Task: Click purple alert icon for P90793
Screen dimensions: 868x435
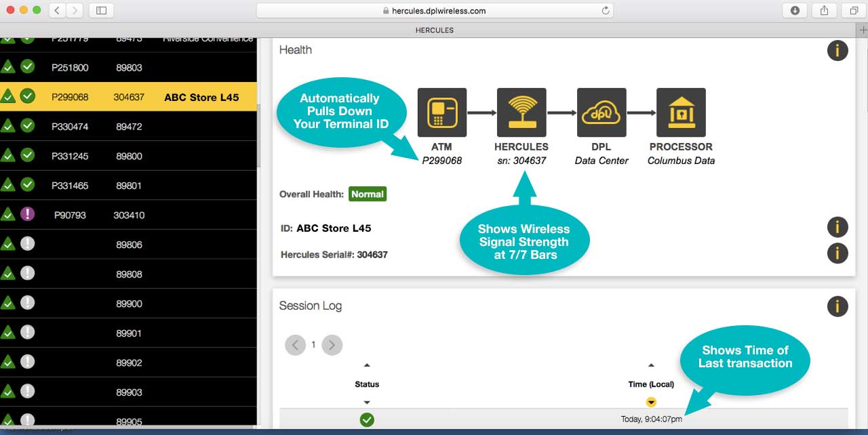Action: point(27,214)
